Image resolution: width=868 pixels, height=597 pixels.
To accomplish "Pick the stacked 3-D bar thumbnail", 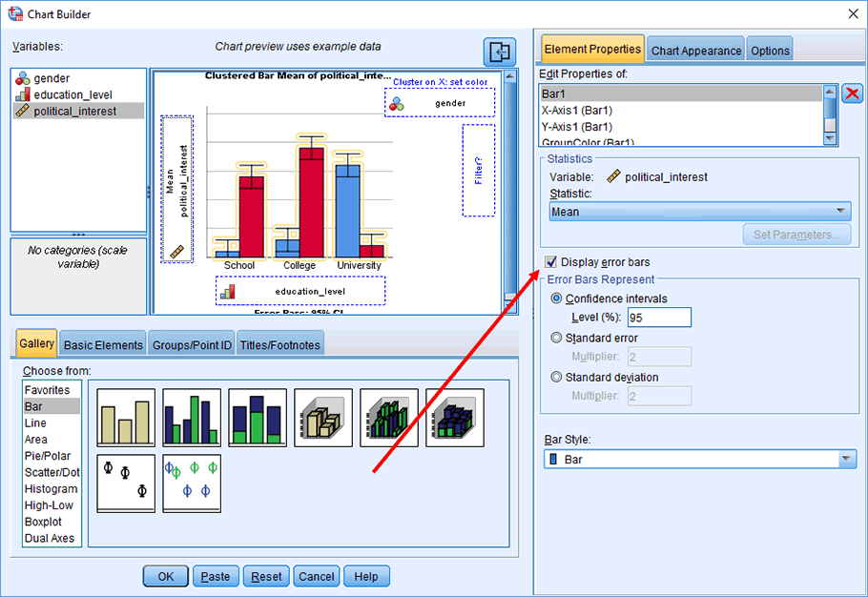I will (455, 418).
